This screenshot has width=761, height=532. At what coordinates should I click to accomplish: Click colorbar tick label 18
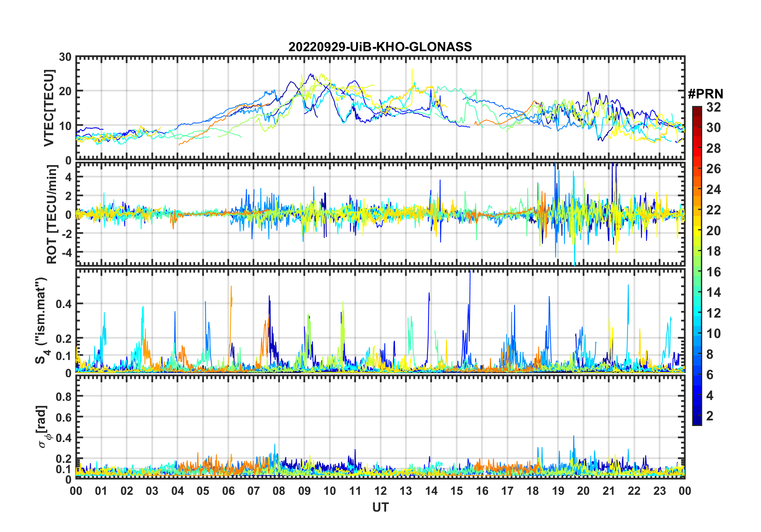(713, 251)
